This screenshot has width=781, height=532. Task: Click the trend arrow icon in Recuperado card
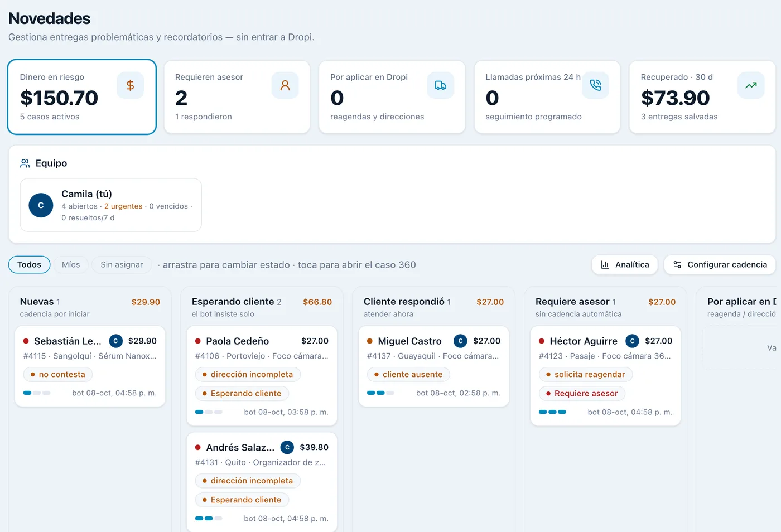pos(751,85)
